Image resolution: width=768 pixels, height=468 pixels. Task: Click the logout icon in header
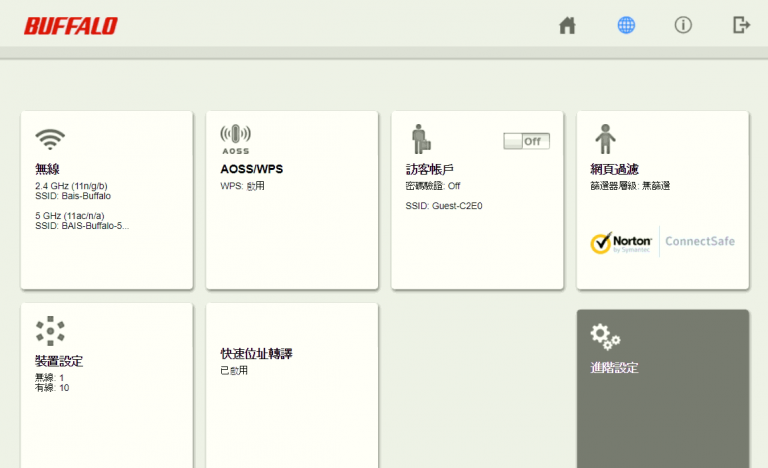click(741, 25)
